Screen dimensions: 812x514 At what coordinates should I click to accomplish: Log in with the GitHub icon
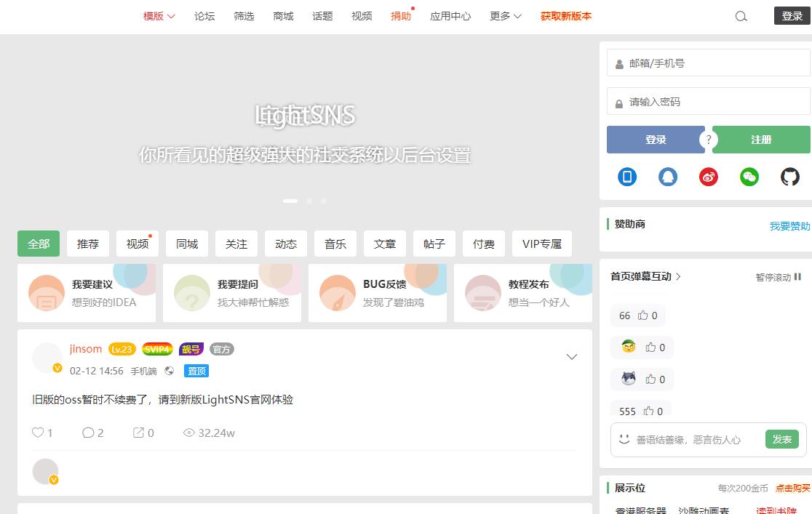(x=790, y=176)
